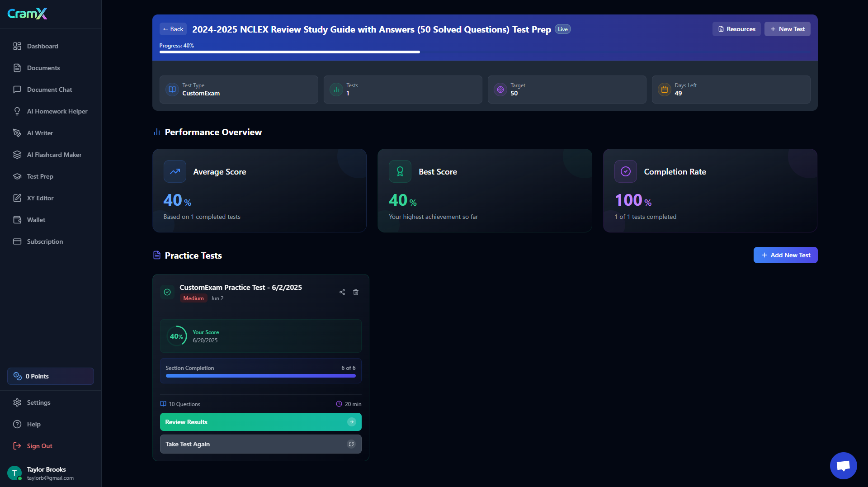Screen dimensions: 868x487
Task: Share the CustomExam Practice Test
Action: tap(342, 292)
